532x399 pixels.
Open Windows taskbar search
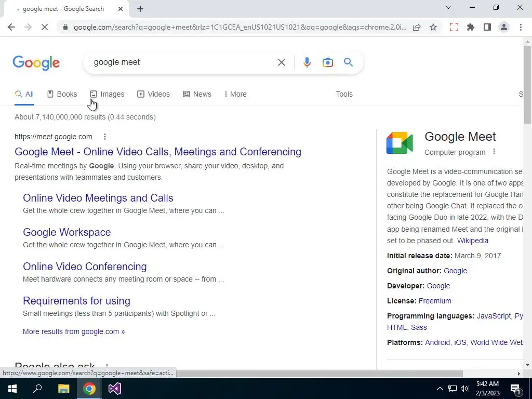tap(37, 389)
